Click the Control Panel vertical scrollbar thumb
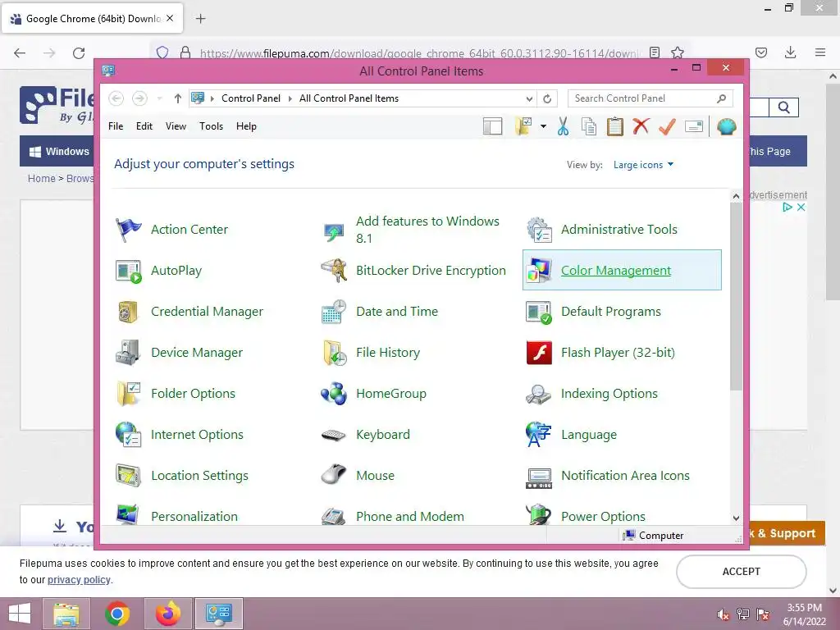Image resolution: width=840 pixels, height=630 pixels. [x=736, y=296]
